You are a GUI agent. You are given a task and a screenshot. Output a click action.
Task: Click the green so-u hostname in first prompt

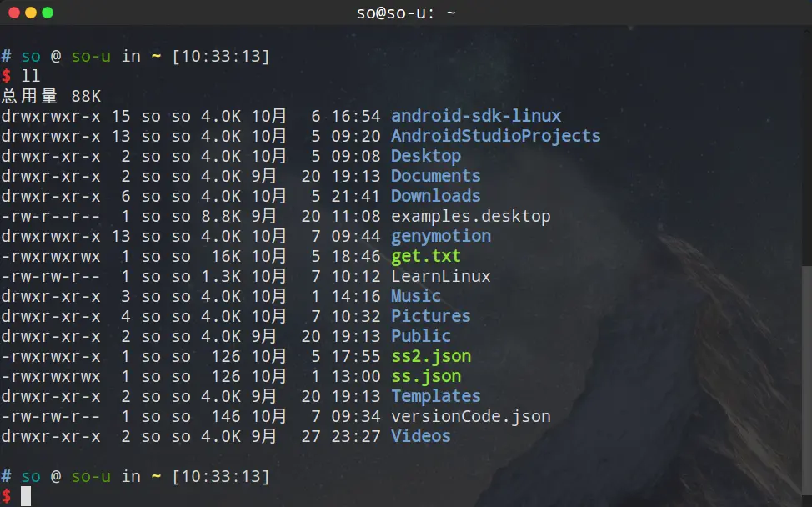click(x=91, y=56)
